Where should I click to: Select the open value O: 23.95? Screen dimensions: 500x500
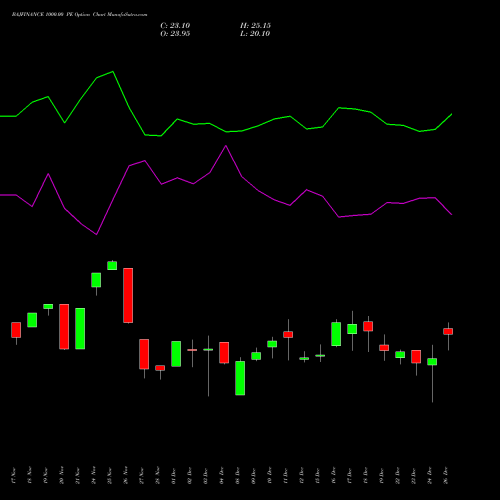175,34
